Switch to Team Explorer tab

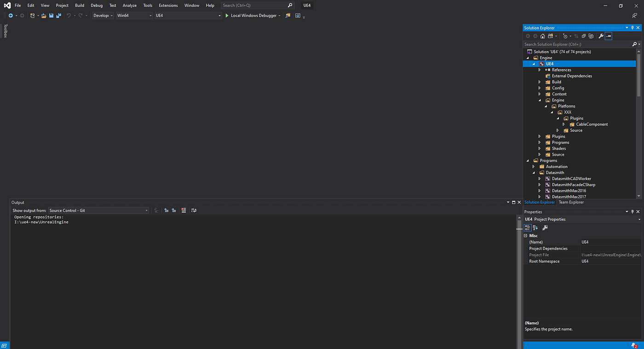click(x=571, y=202)
